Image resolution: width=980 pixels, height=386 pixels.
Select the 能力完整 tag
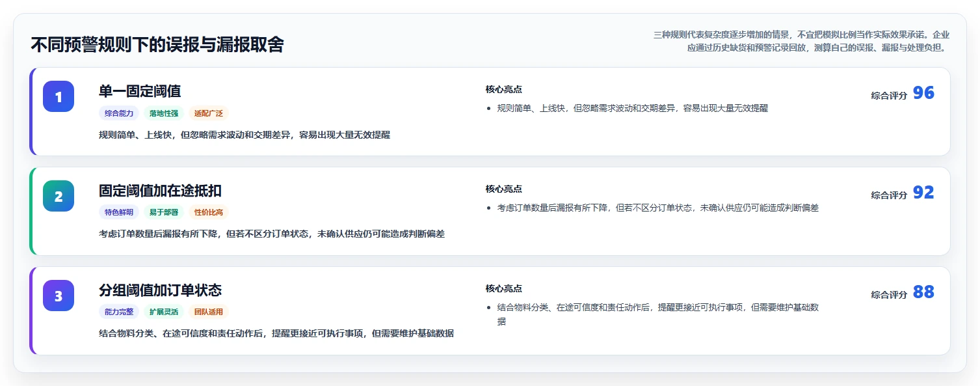(x=119, y=312)
